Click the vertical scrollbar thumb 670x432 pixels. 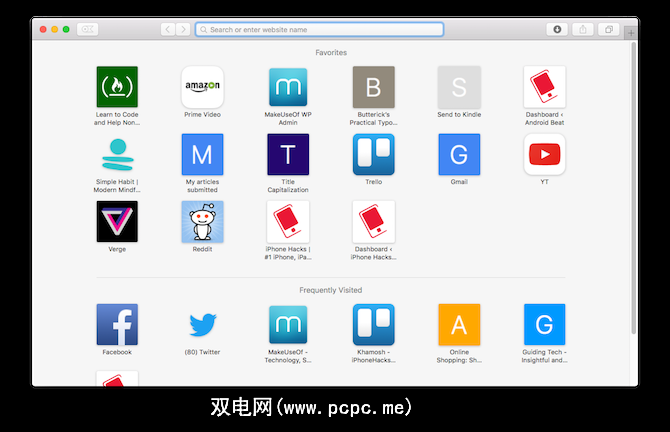pyautogui.click(x=634, y=188)
